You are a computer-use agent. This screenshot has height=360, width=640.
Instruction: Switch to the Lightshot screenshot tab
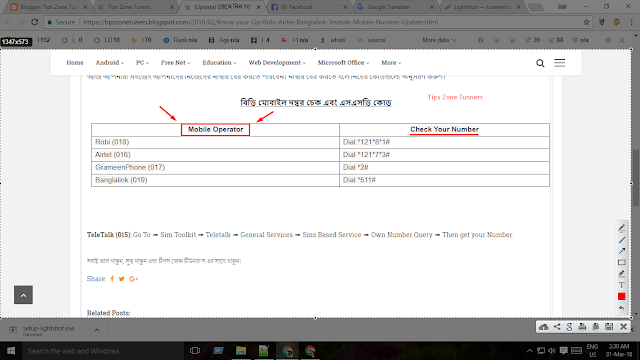pyautogui.click(x=482, y=7)
